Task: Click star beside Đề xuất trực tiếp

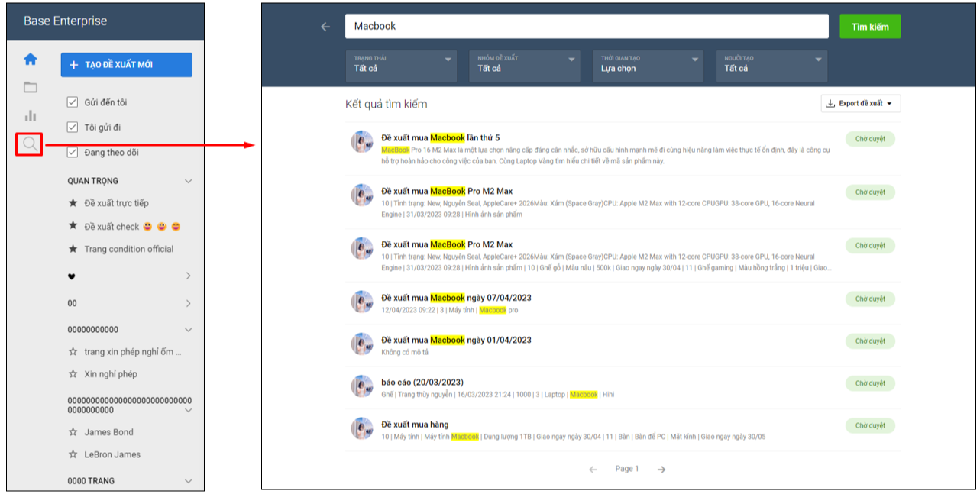Action: [73, 203]
